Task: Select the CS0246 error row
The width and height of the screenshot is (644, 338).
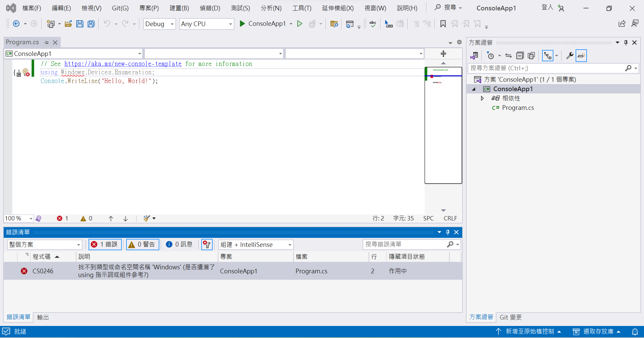Action: click(x=233, y=271)
